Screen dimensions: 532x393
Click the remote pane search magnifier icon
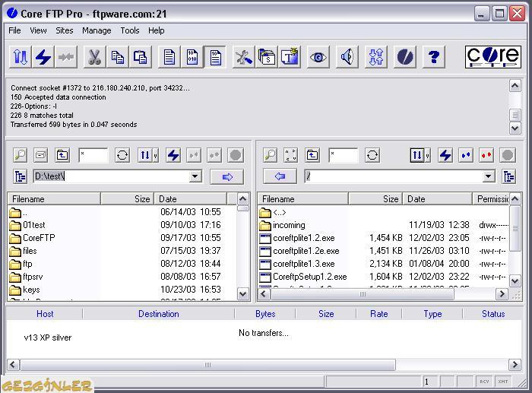point(270,155)
